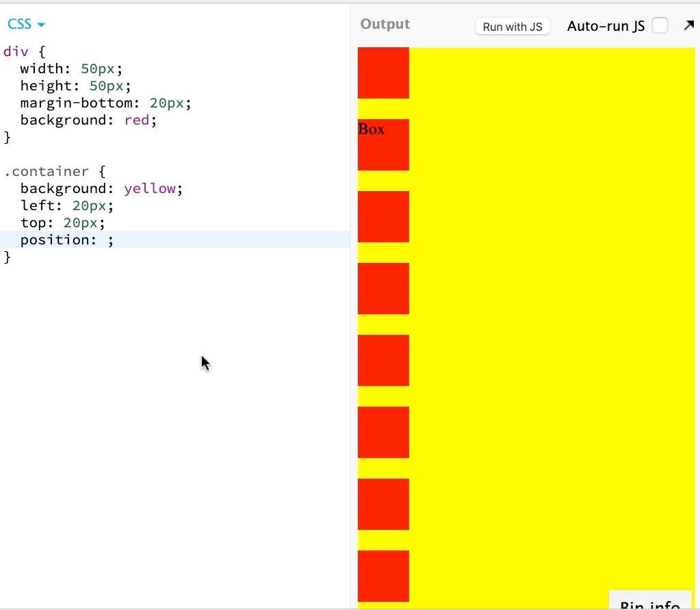
Task: Open the Bin info button
Action: pos(650,600)
